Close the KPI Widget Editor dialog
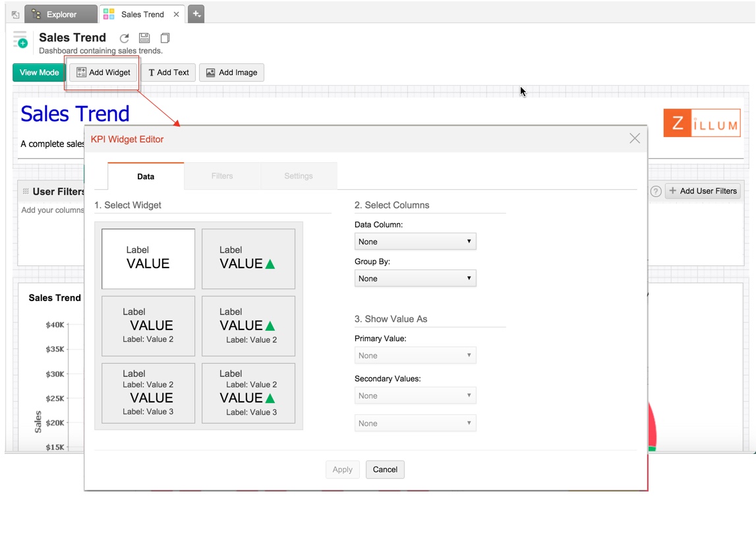The width and height of the screenshot is (756, 533). point(634,138)
